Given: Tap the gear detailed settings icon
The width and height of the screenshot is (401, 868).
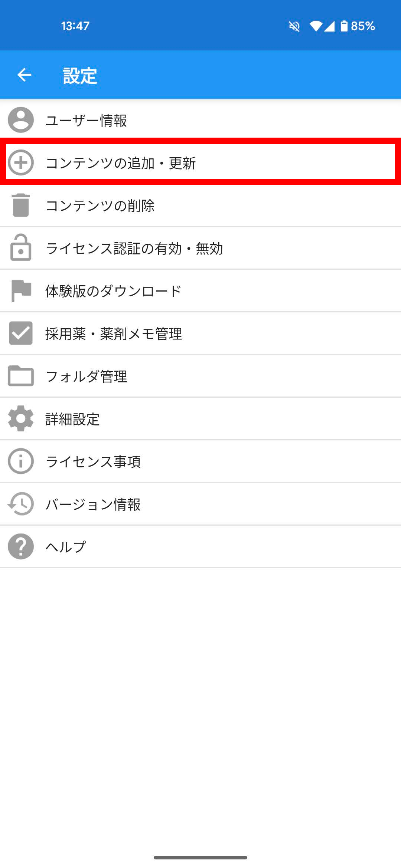Looking at the screenshot, I should pyautogui.click(x=21, y=418).
